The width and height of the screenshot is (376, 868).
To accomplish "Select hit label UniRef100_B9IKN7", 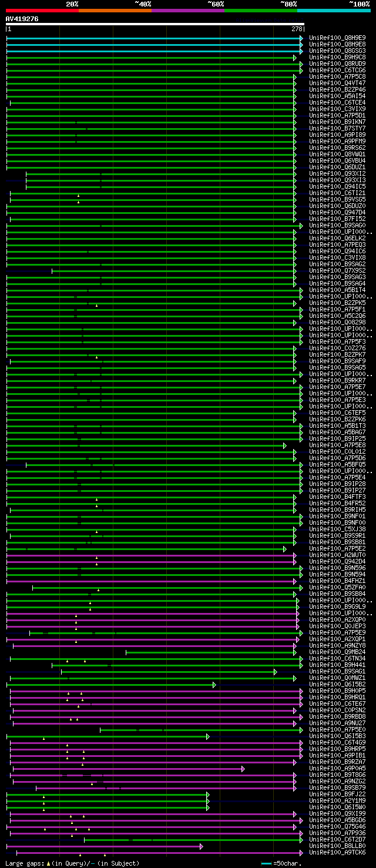I will click(337, 122).
